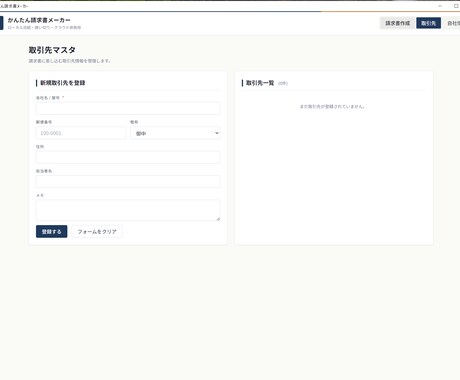Click the address input field

[128, 157]
